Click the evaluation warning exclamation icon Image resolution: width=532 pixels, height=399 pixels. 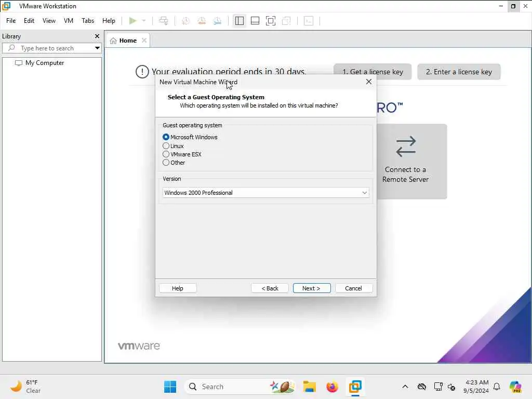[142, 72]
